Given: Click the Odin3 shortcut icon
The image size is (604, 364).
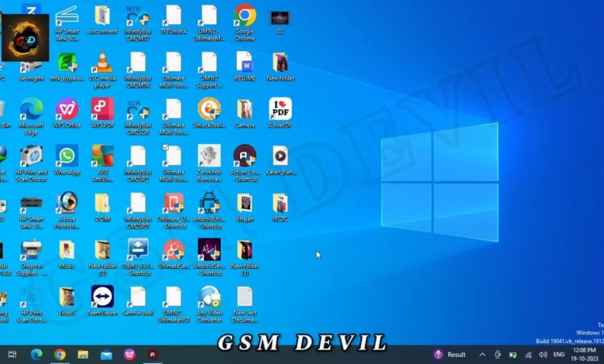Looking at the screenshot, I should pyautogui.click(x=138, y=249).
